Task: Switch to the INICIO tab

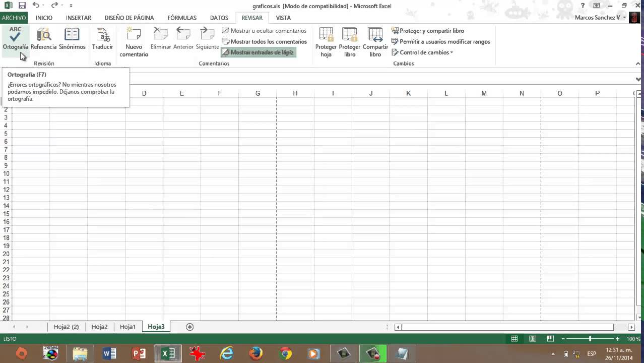Action: click(44, 18)
